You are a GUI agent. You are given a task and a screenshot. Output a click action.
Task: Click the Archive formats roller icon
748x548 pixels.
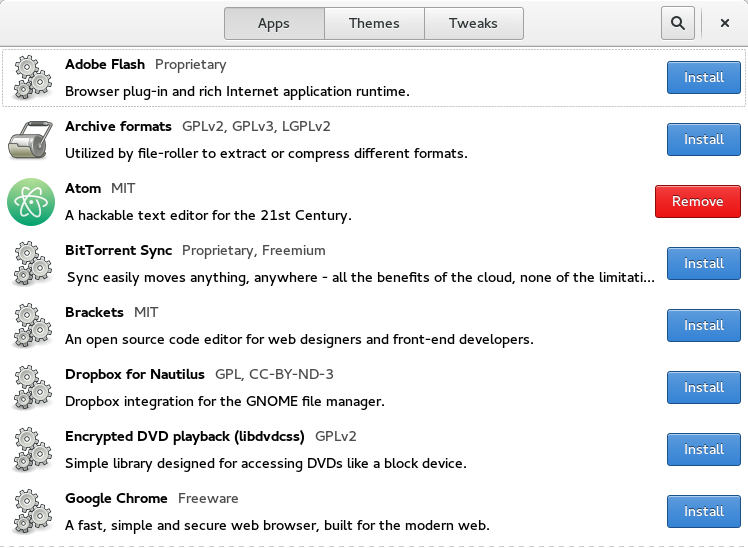point(30,140)
